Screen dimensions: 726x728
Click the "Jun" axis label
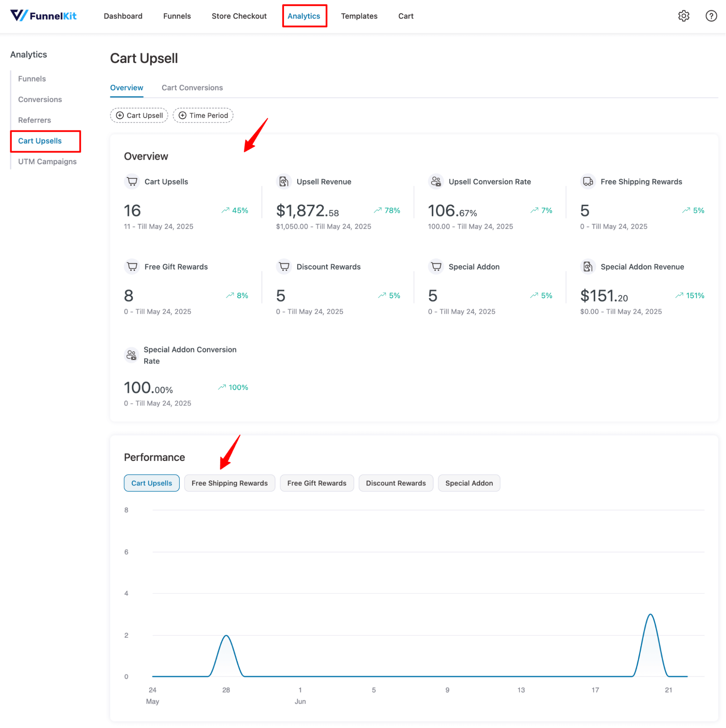pos(300,702)
